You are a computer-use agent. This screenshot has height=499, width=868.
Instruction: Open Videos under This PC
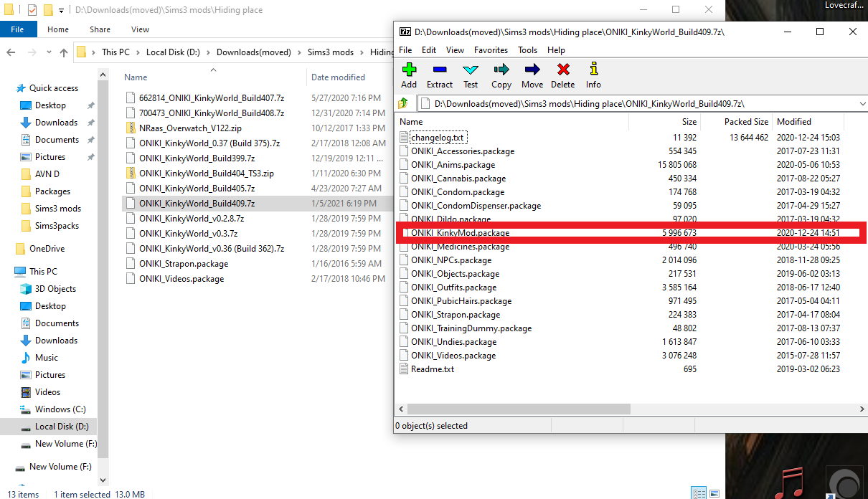pyautogui.click(x=48, y=392)
